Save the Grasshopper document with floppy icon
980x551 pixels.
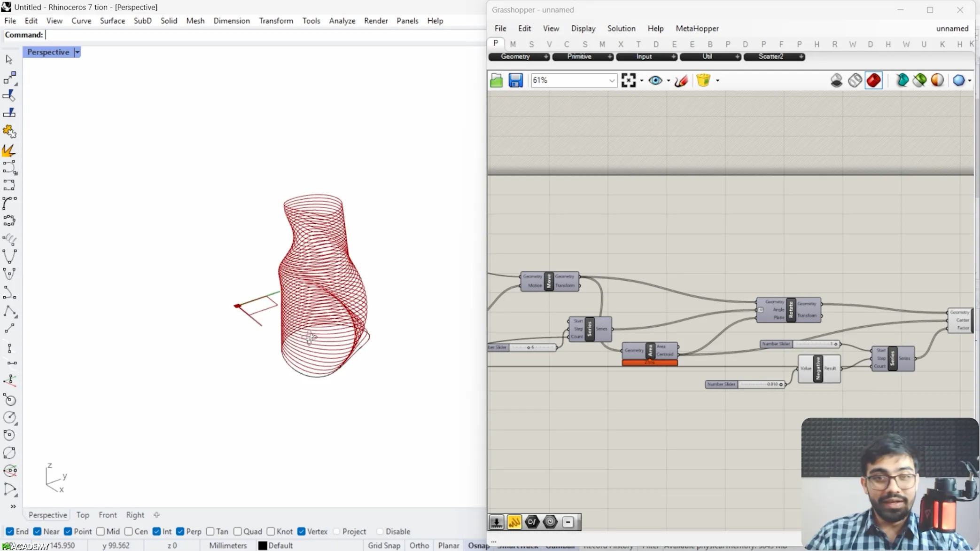point(515,80)
